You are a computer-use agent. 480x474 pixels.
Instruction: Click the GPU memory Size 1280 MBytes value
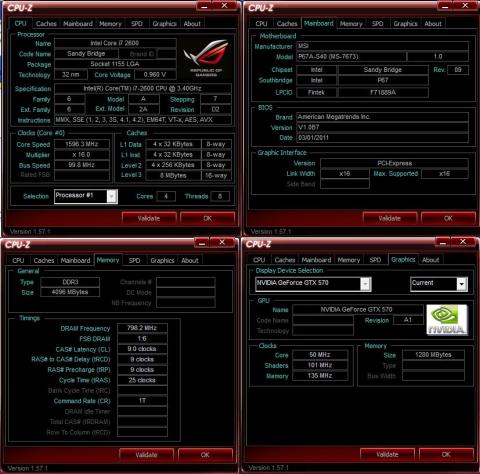[433, 355]
